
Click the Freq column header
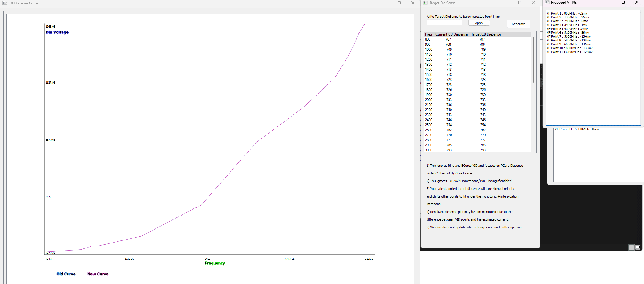point(428,34)
